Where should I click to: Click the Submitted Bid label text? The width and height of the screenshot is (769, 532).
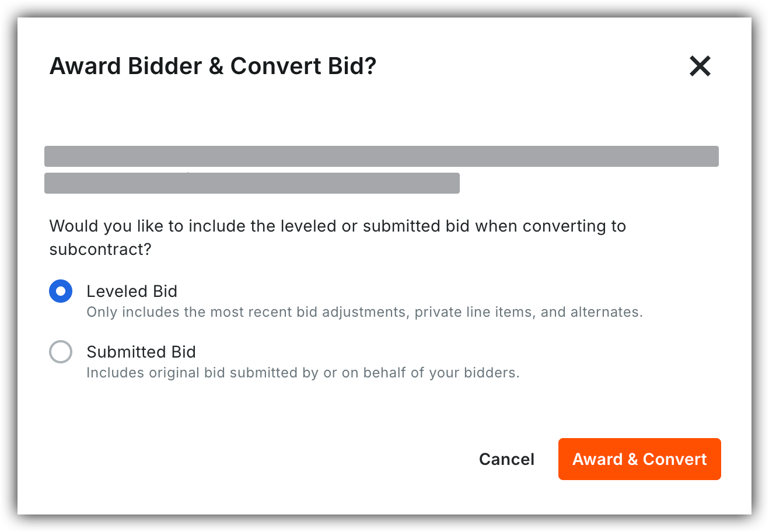141,352
